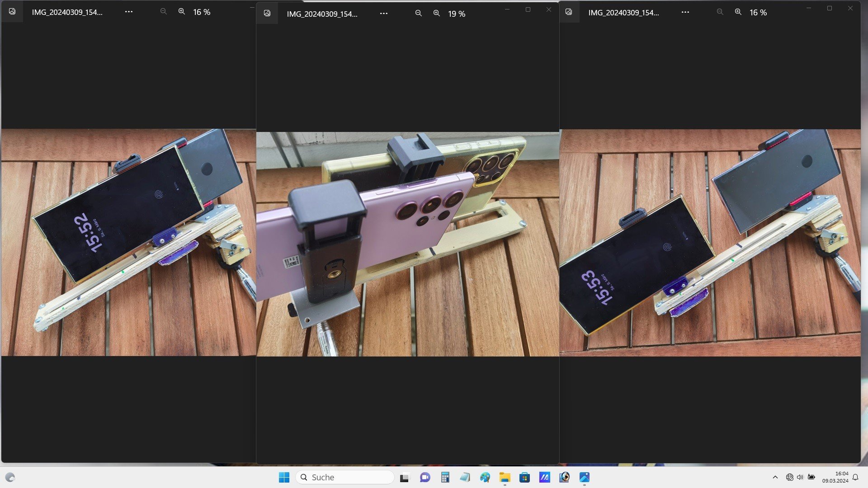868x488 pixels.
Task: Click the Photos app icon in middle window
Action: [267, 14]
